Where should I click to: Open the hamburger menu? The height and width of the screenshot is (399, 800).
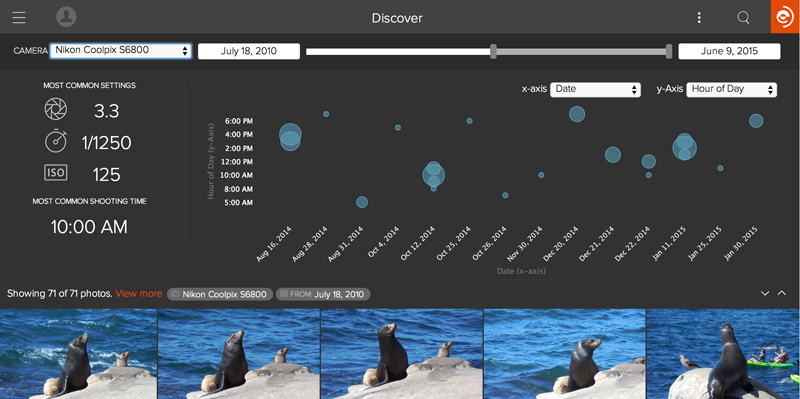(x=19, y=17)
